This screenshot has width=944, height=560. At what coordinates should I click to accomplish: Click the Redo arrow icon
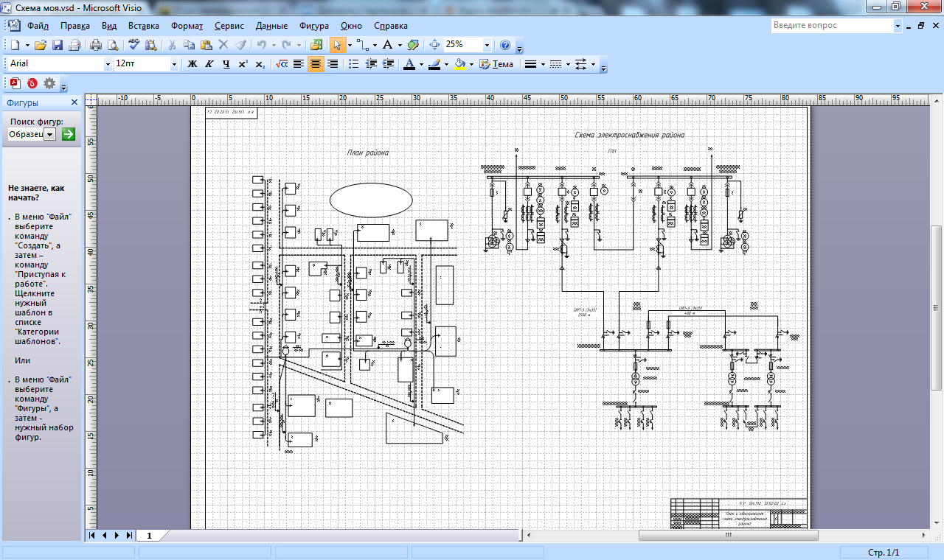(x=287, y=45)
